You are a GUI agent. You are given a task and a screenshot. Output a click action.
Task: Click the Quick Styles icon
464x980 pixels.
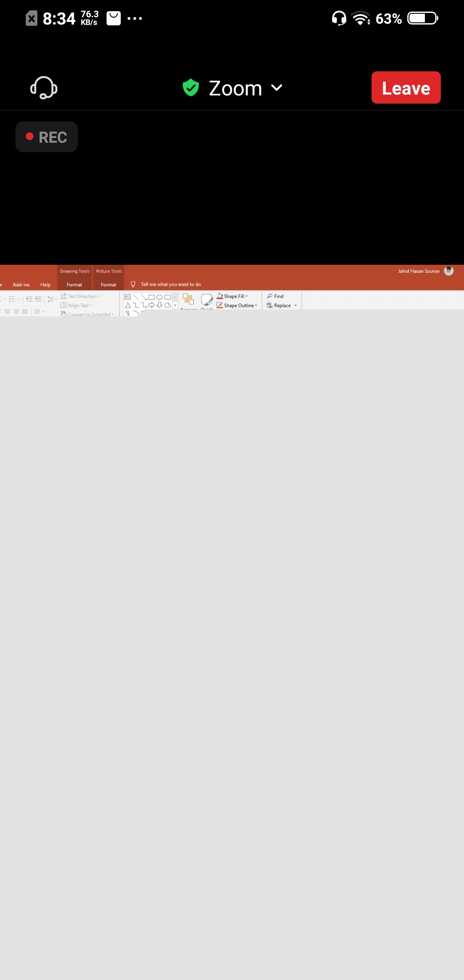coord(207,300)
